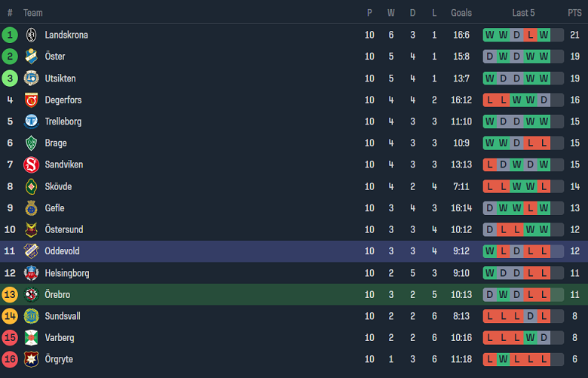Click the Sandviken red crest icon
588x378 pixels.
pyautogui.click(x=31, y=164)
